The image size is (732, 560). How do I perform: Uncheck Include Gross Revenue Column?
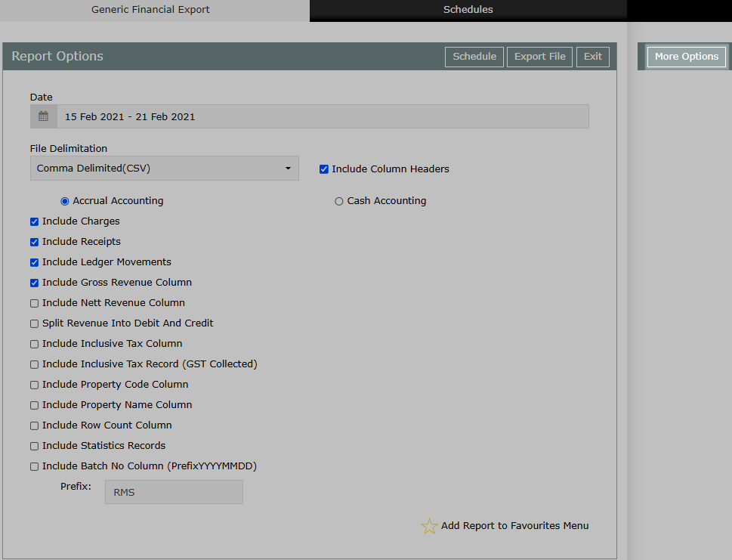click(34, 283)
